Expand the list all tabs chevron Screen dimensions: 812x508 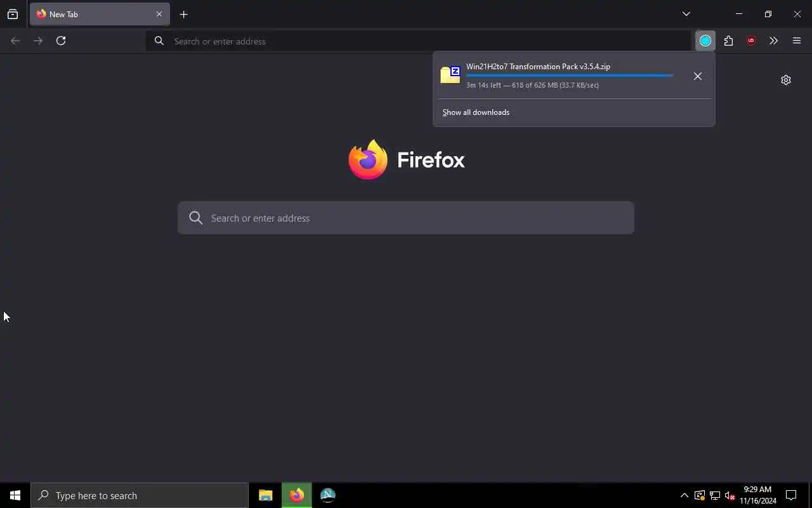click(x=686, y=14)
